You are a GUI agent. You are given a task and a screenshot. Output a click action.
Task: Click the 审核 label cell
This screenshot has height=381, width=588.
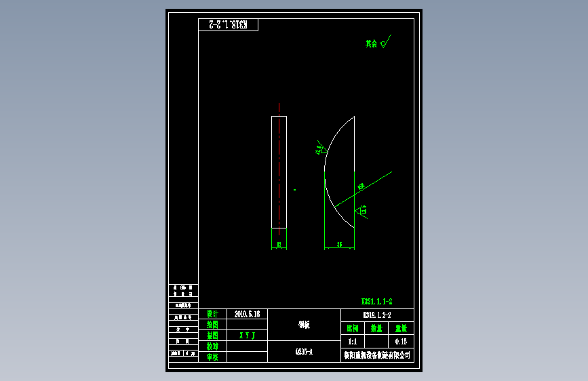point(213,357)
